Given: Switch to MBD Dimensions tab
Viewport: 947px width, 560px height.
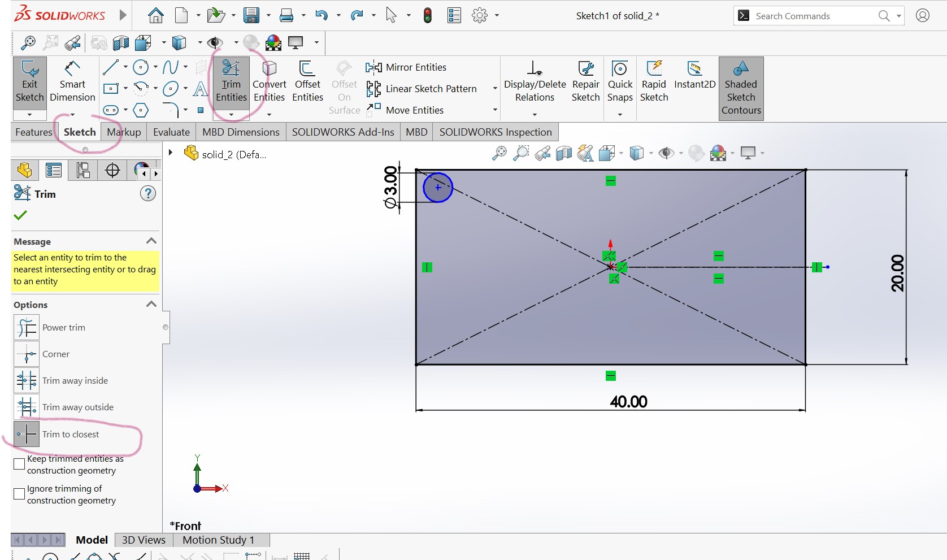Looking at the screenshot, I should point(241,132).
